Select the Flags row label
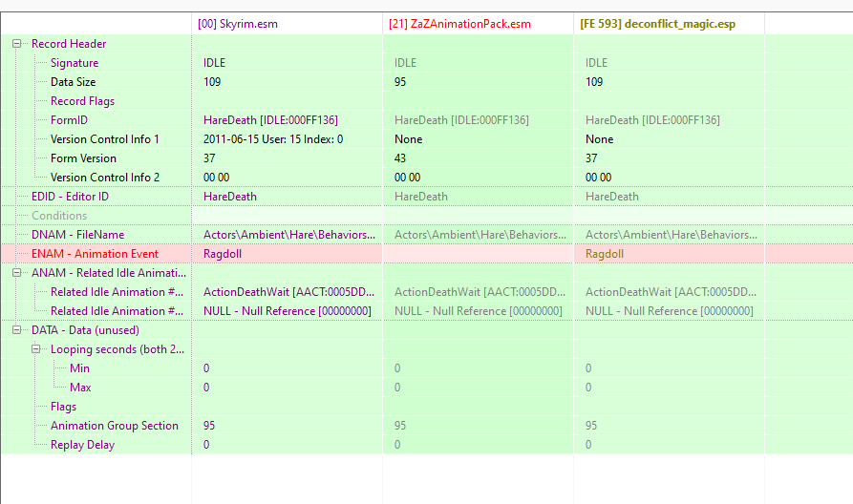The height and width of the screenshot is (504, 853). click(x=63, y=406)
